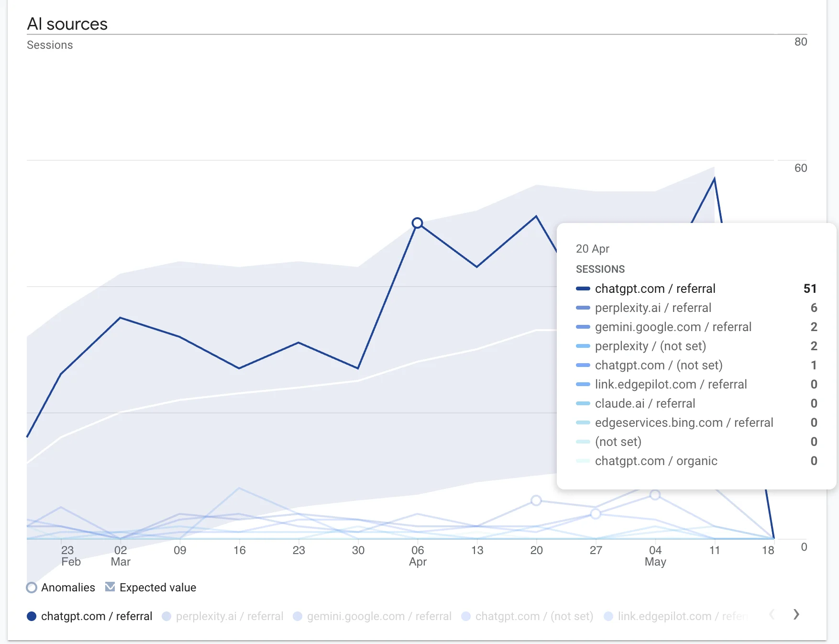Viewport: 839px width, 644px height.
Task: Click the anomaly marker circle on the Apr 6 peak
Action: [x=417, y=222]
